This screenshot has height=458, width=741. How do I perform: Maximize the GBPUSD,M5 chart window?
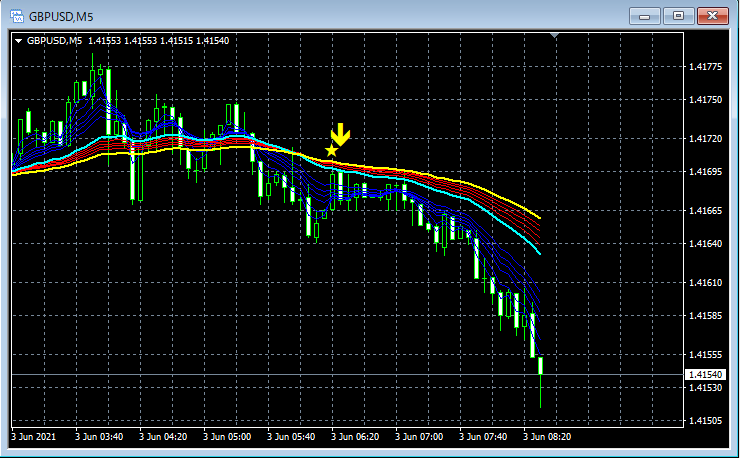pos(678,16)
